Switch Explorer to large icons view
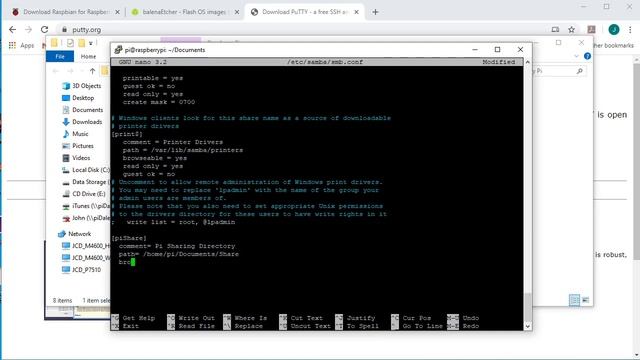 [x=585, y=300]
